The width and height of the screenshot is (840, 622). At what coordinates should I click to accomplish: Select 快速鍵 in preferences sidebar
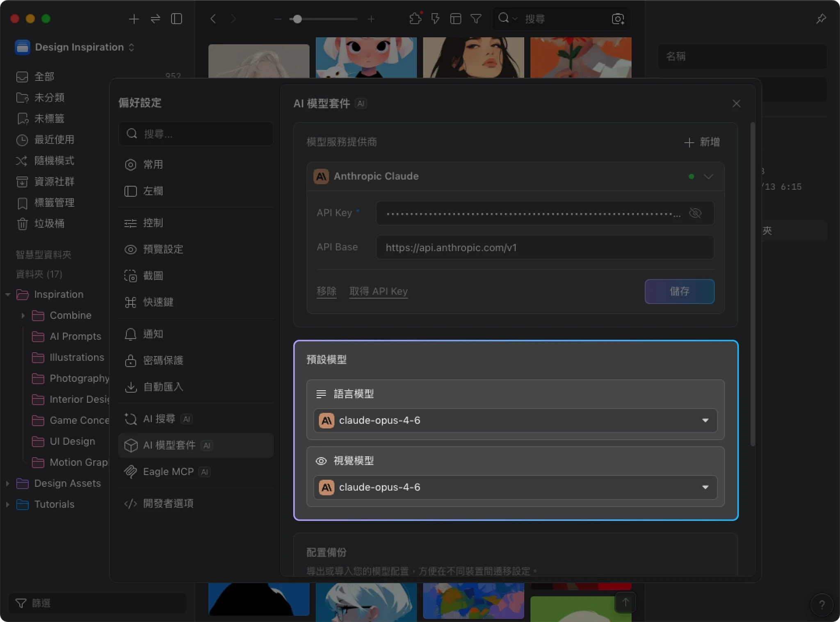coord(158,302)
